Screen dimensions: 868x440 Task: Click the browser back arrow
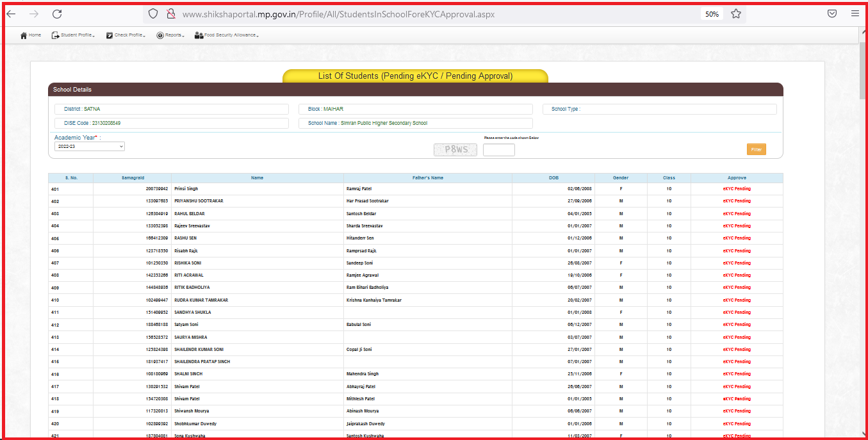tap(11, 14)
